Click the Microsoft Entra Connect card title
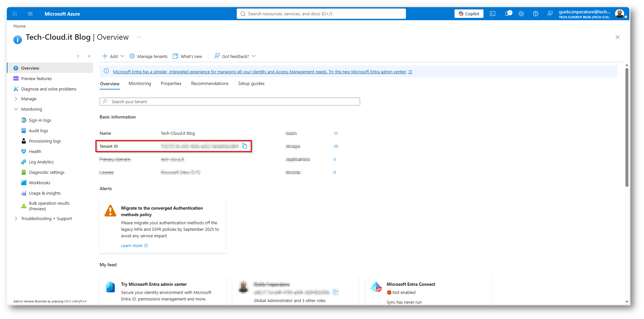The height and width of the screenshot is (319, 644). tap(411, 284)
